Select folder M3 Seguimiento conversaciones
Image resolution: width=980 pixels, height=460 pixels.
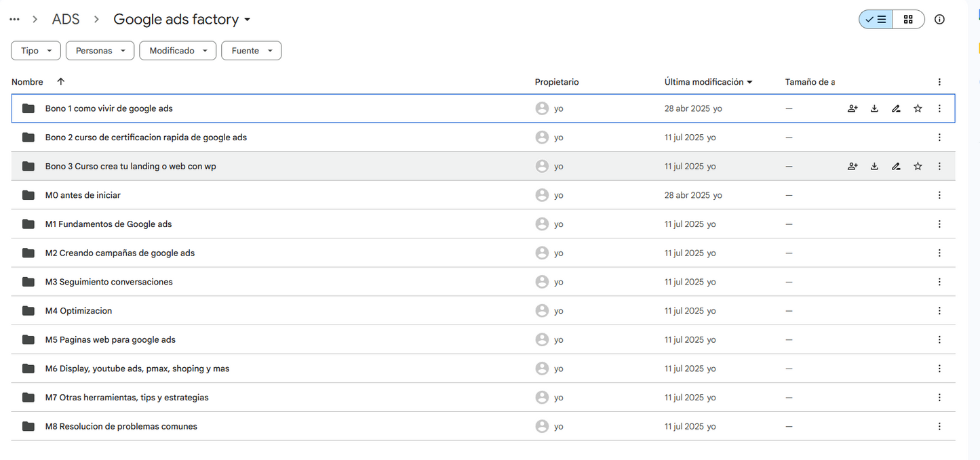[x=109, y=282]
